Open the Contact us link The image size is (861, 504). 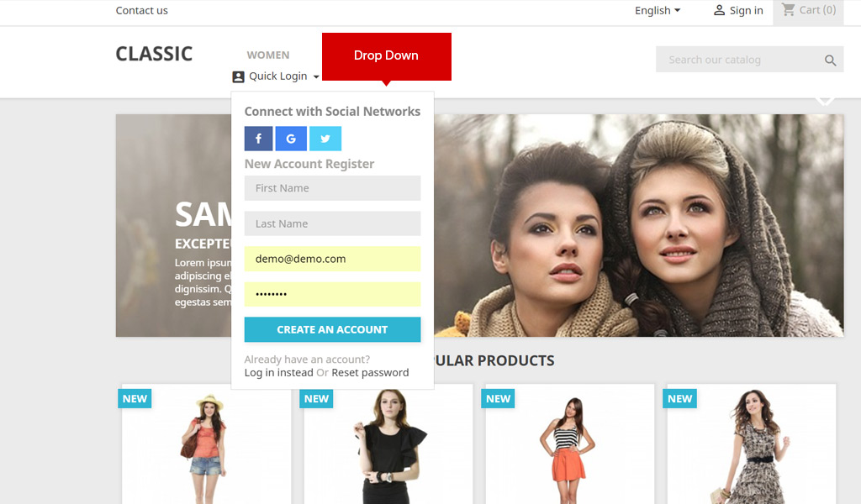tap(141, 10)
